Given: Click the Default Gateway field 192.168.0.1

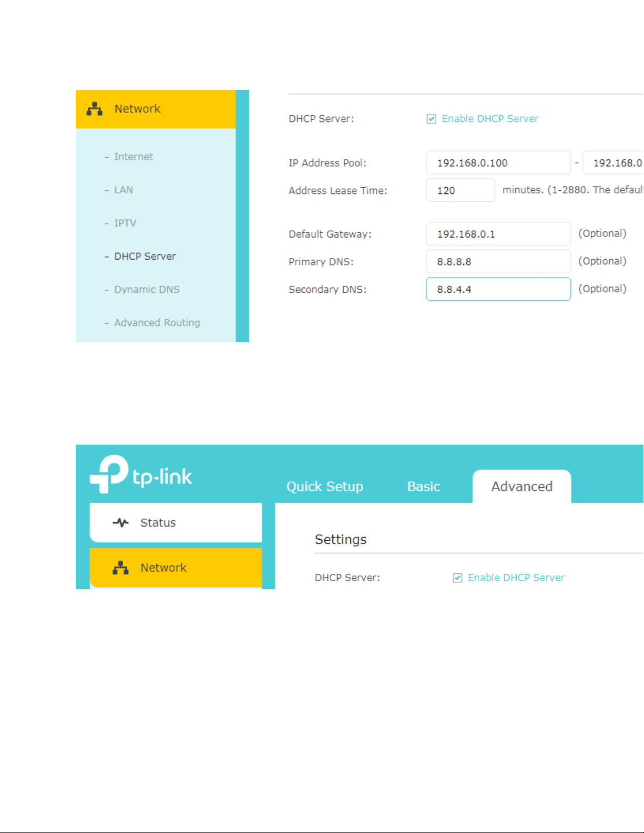Looking at the screenshot, I should (x=498, y=234).
